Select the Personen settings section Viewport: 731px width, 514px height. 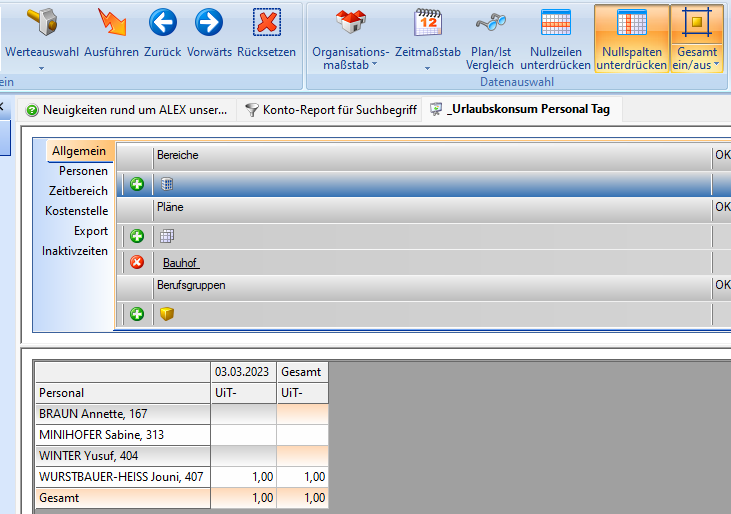83,171
